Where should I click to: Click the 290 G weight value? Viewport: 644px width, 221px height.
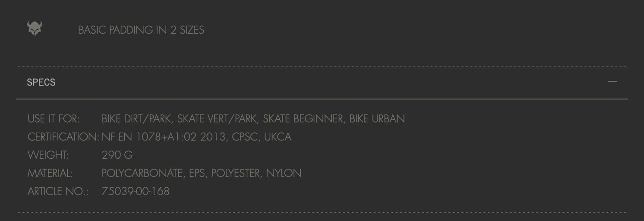117,155
